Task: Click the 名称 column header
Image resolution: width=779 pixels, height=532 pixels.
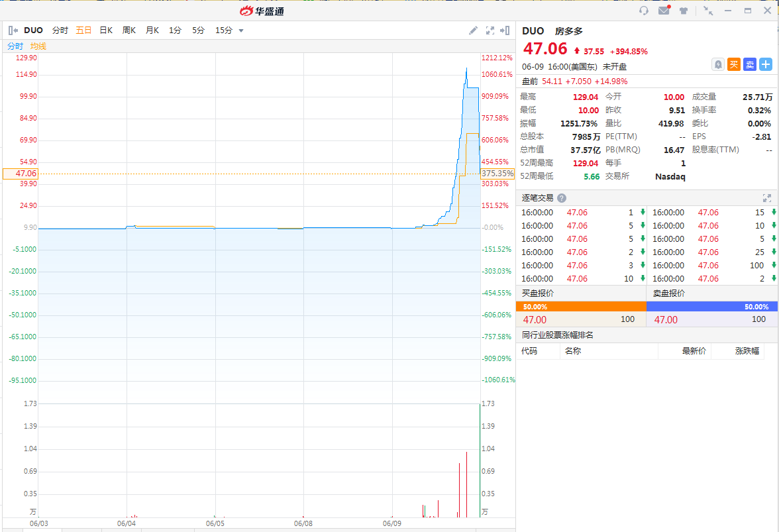Action: pos(573,351)
